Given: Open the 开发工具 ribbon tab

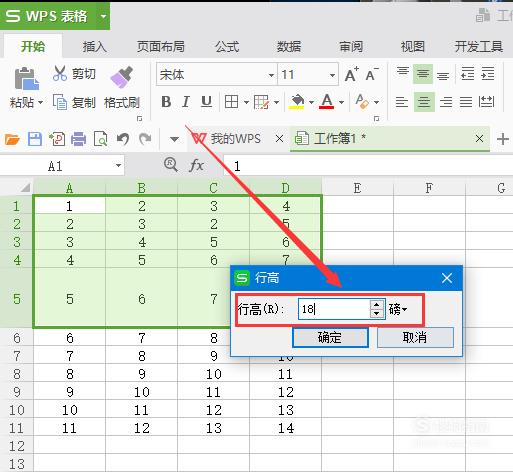Looking at the screenshot, I should pyautogui.click(x=479, y=46).
